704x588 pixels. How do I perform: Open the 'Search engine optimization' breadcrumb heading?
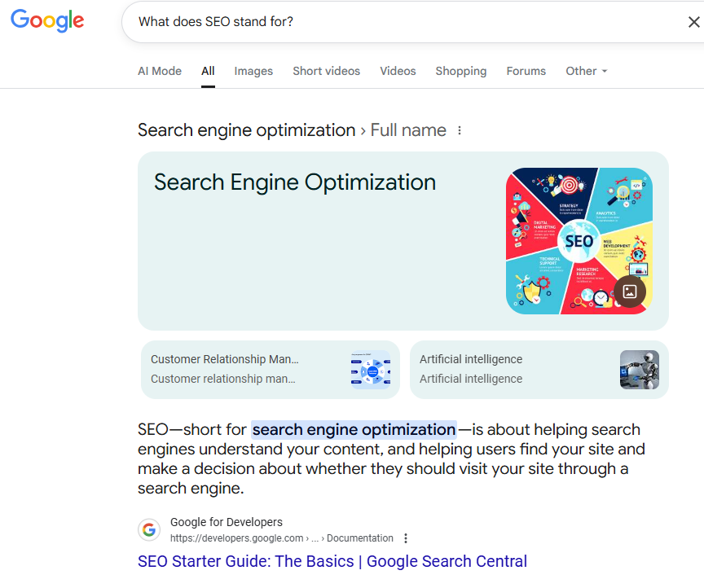[247, 130]
